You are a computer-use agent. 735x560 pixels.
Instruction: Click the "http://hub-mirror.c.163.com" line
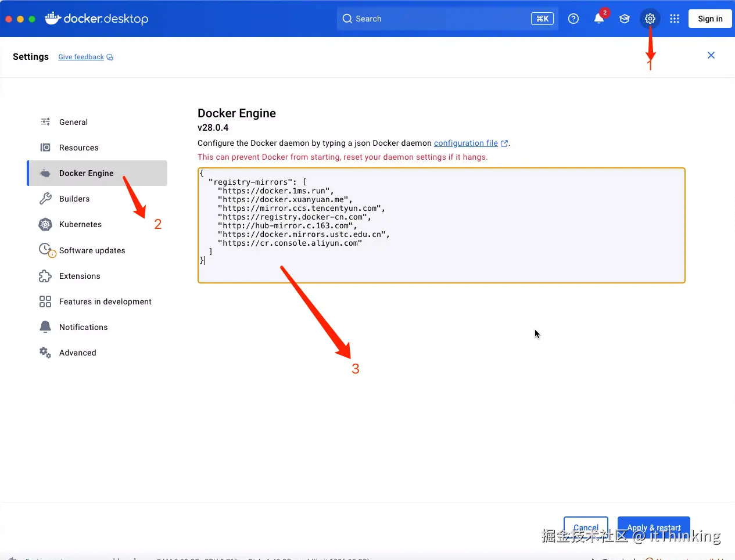click(287, 225)
